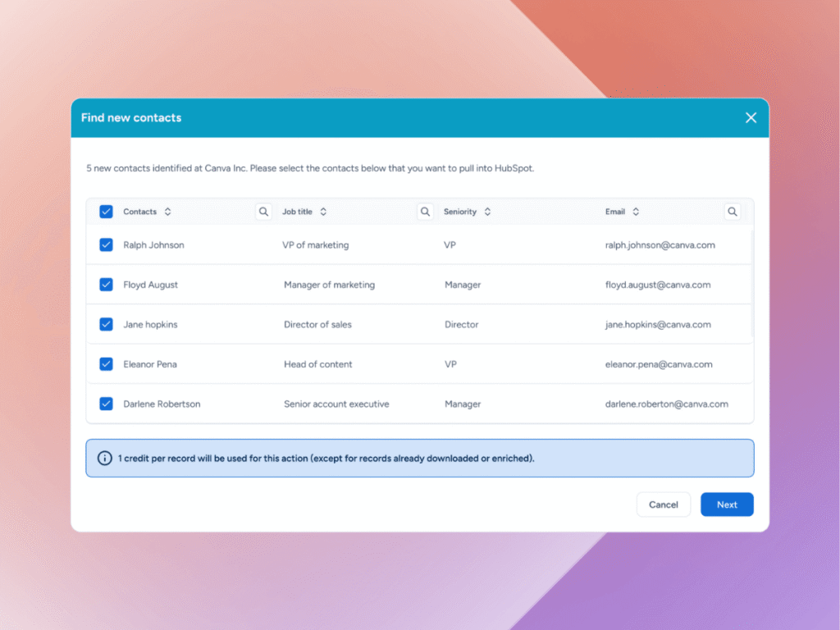Toggle Eleanor Pena's selection checkbox
Viewport: 840px width, 630px height.
[x=106, y=364]
